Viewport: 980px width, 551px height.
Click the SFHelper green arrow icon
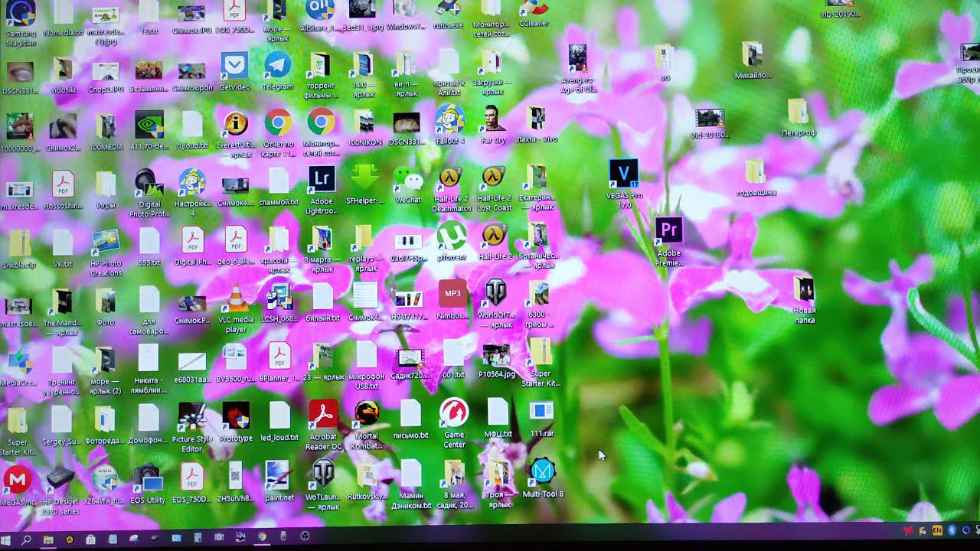pyautogui.click(x=364, y=178)
